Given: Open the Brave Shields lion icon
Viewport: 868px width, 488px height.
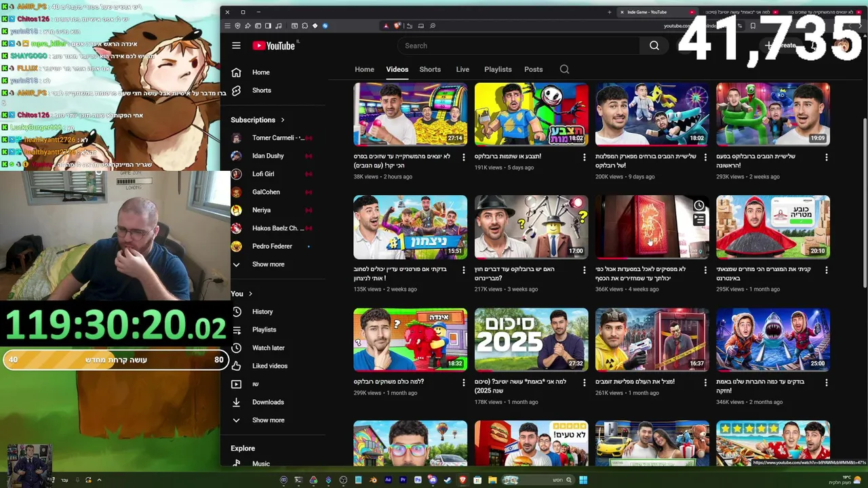Looking at the screenshot, I should point(397,26).
